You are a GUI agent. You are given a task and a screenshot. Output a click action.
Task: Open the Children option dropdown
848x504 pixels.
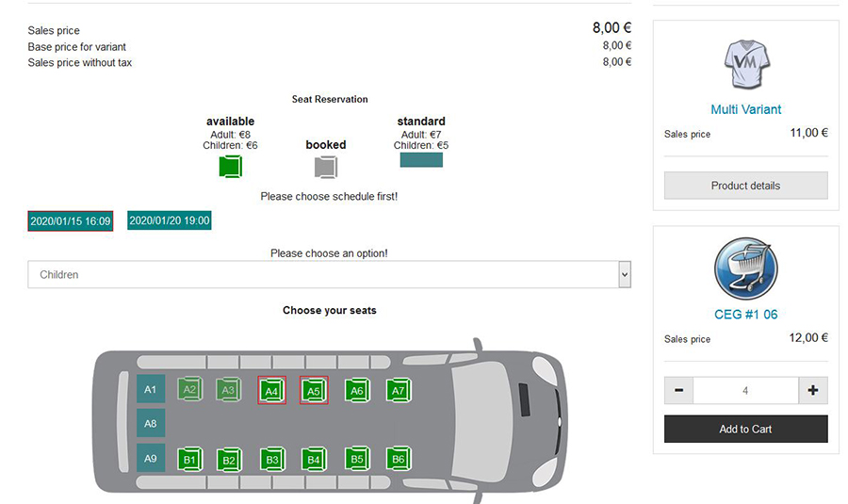pyautogui.click(x=329, y=275)
